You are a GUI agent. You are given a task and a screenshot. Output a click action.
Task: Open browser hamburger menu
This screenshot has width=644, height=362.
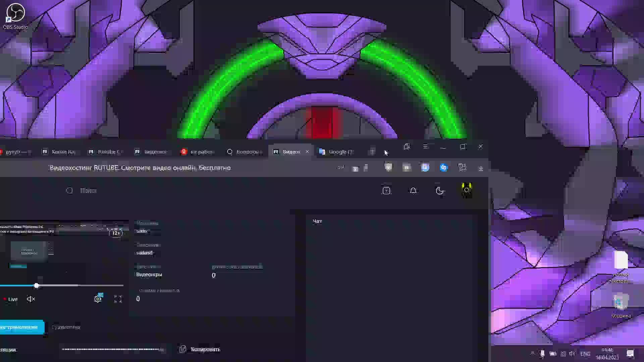point(426,147)
